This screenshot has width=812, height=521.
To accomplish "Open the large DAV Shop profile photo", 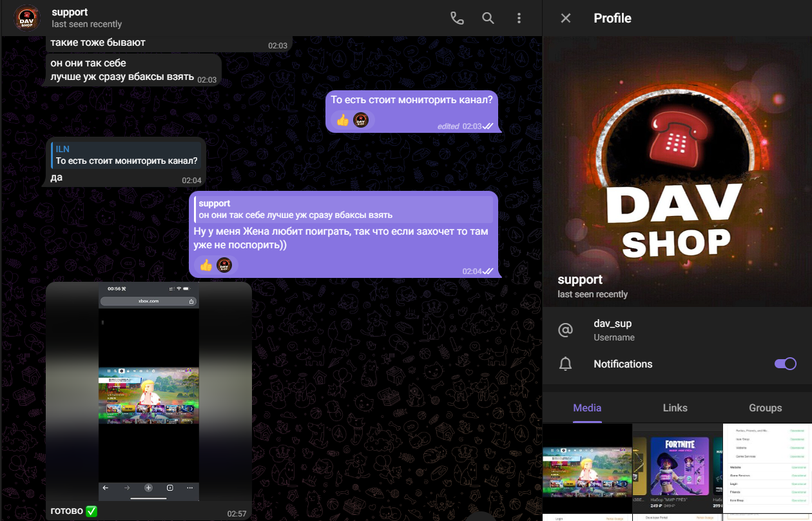I will coord(677,172).
